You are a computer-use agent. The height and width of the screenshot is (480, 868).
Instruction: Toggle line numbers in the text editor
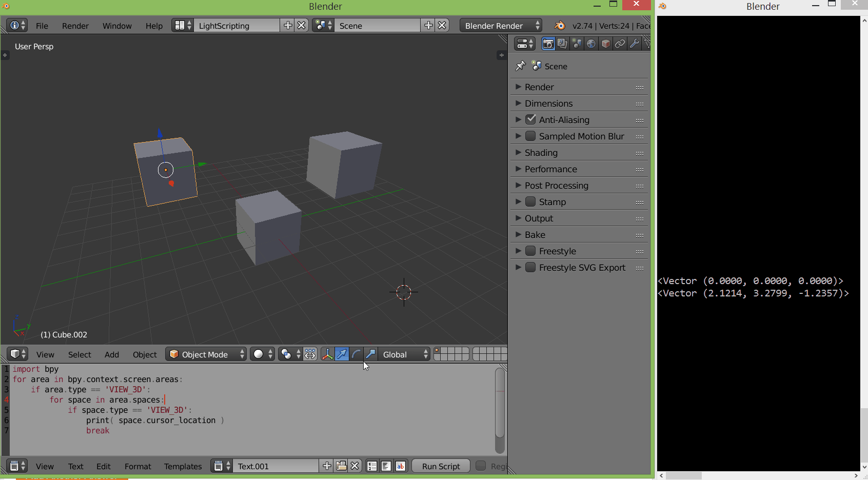coord(372,466)
